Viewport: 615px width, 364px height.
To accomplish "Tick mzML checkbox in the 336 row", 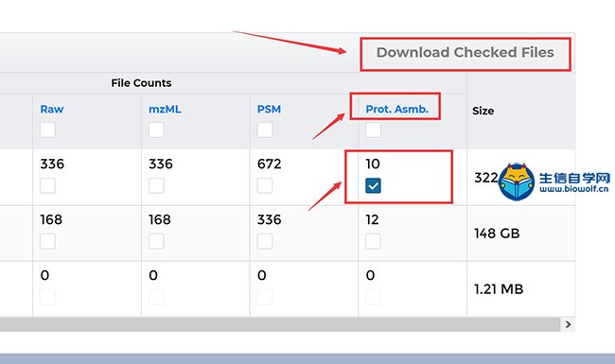I will [x=156, y=185].
